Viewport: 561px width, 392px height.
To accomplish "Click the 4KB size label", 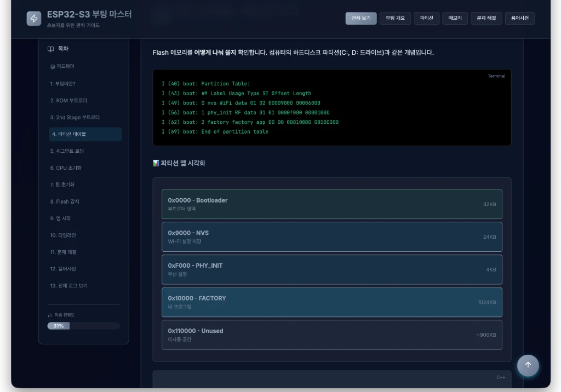I will 491,270.
